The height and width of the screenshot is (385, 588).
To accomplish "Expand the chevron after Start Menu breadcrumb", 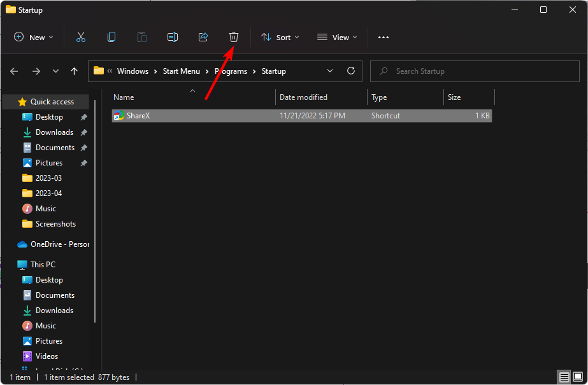I will pos(207,71).
